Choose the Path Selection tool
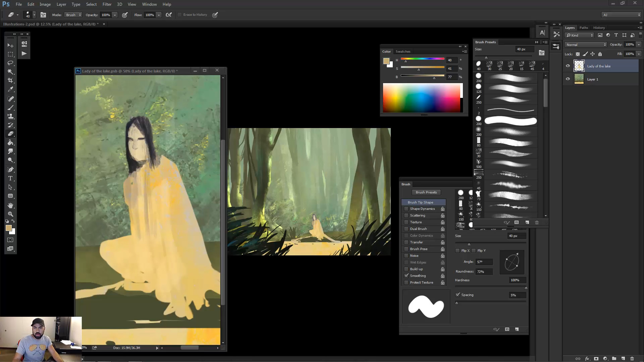 tap(10, 187)
